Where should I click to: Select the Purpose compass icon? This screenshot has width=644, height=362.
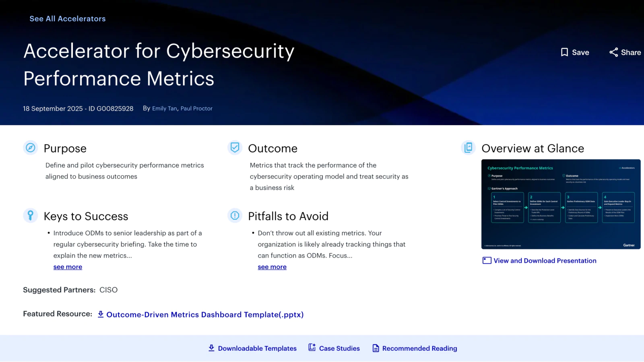click(30, 148)
